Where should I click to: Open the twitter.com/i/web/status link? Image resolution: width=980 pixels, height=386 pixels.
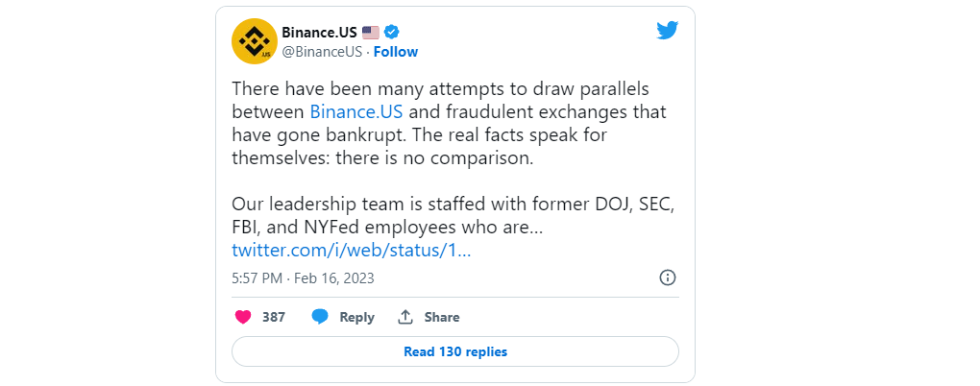352,251
